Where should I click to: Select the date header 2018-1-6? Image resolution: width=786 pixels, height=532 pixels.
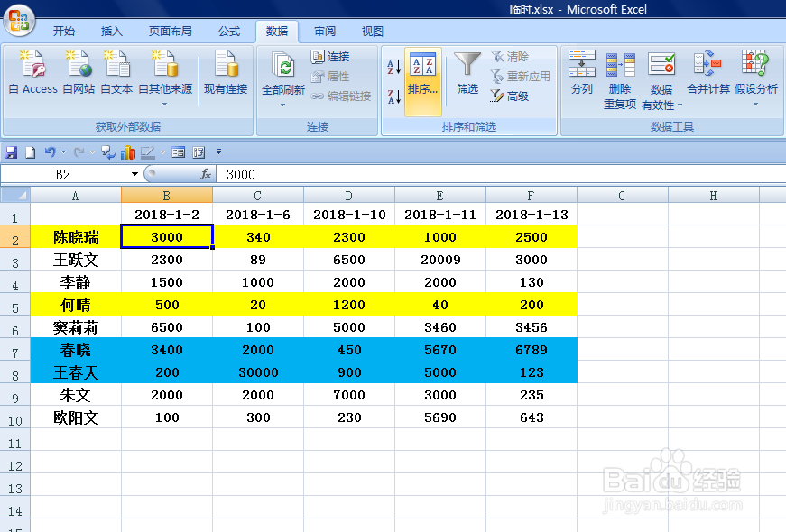click(258, 215)
